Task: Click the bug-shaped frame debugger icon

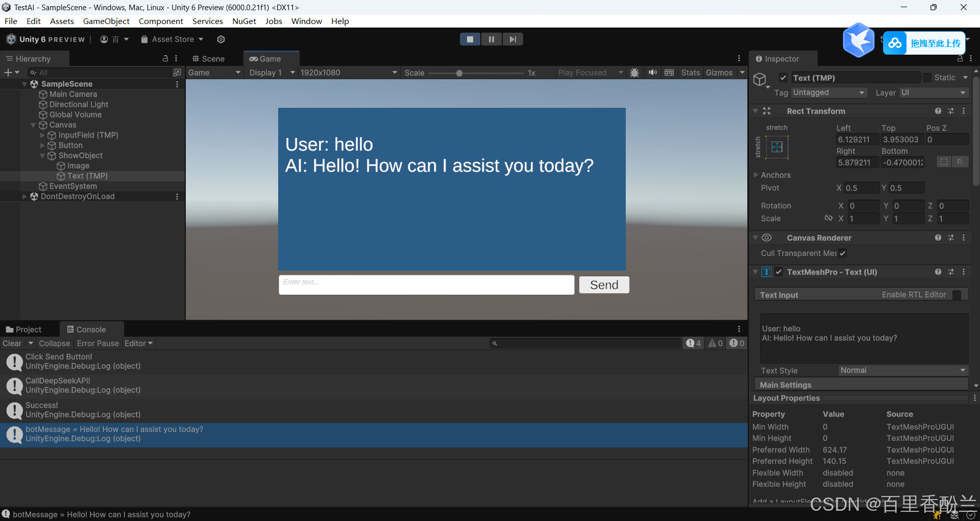Action: 634,73
